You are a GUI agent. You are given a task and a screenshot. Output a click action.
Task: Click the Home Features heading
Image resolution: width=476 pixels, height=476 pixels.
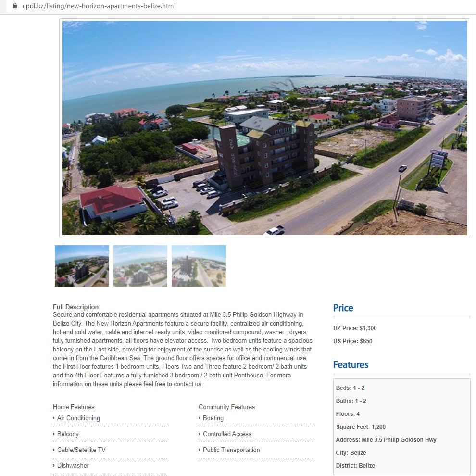(x=74, y=407)
